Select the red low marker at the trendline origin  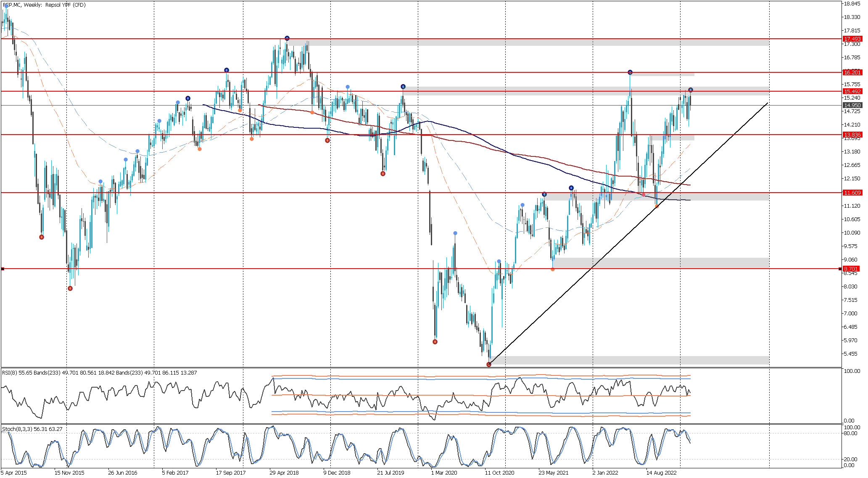coord(488,364)
